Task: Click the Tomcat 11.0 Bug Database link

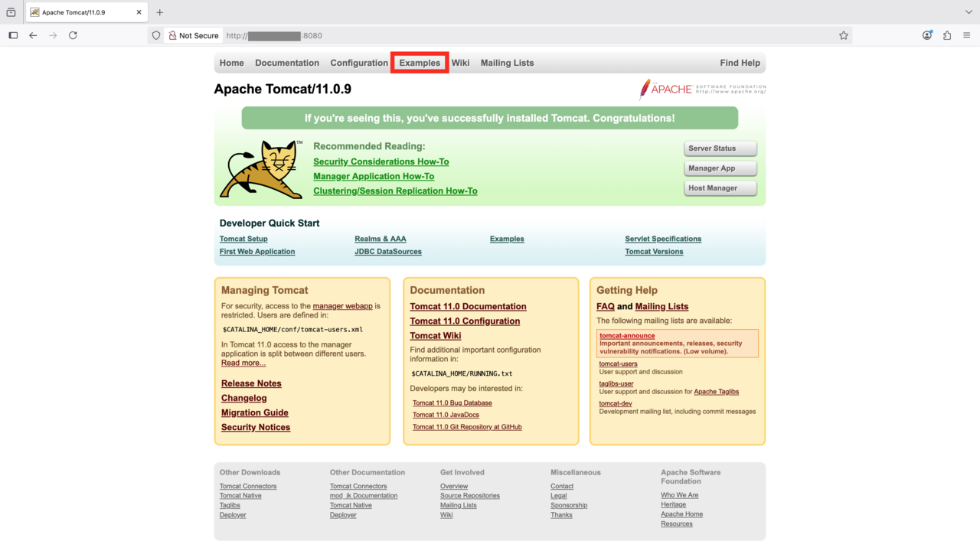Action: [452, 403]
